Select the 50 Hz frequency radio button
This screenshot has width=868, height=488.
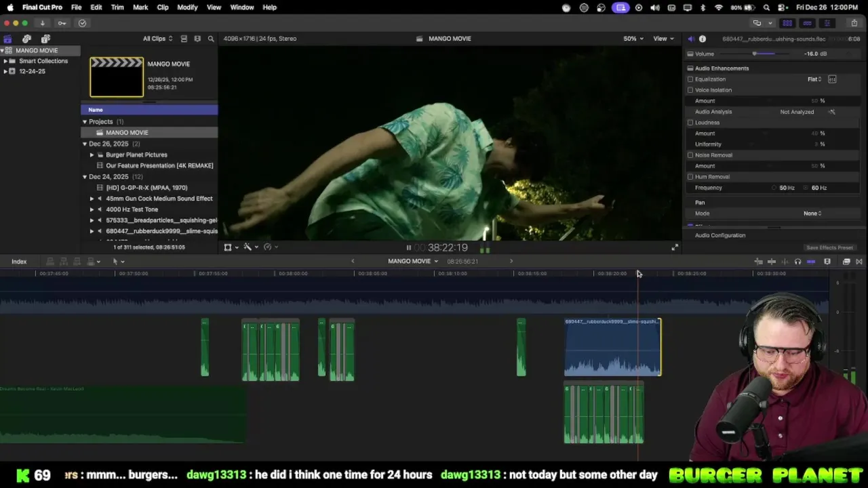pyautogui.click(x=774, y=188)
